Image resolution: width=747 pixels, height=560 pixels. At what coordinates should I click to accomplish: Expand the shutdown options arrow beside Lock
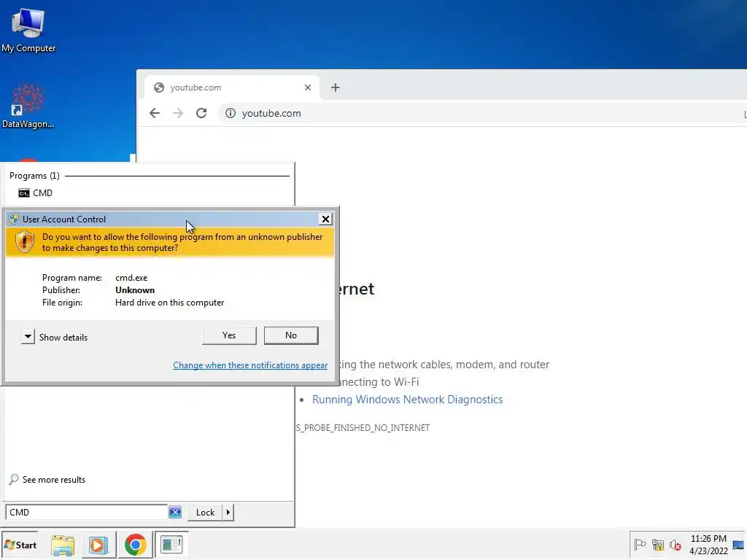(228, 513)
